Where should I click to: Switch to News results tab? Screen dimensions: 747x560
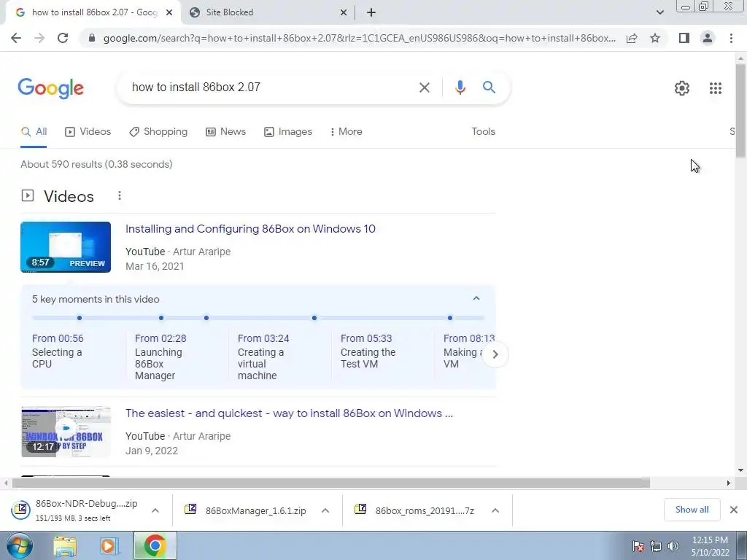(x=226, y=132)
